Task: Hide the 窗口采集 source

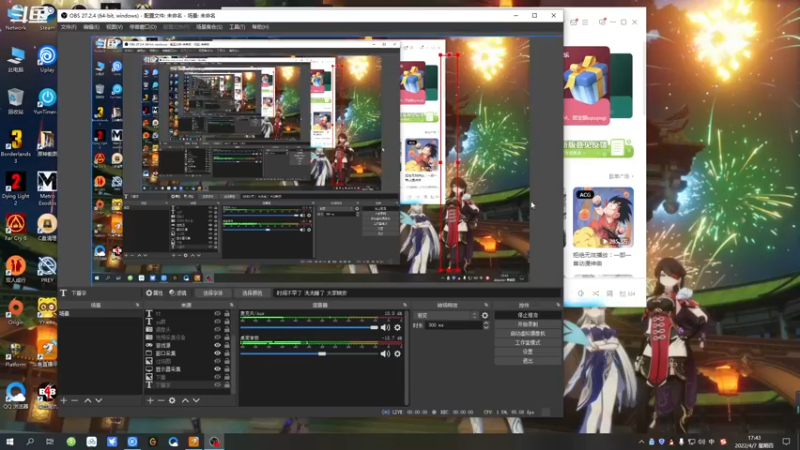Action: [217, 353]
